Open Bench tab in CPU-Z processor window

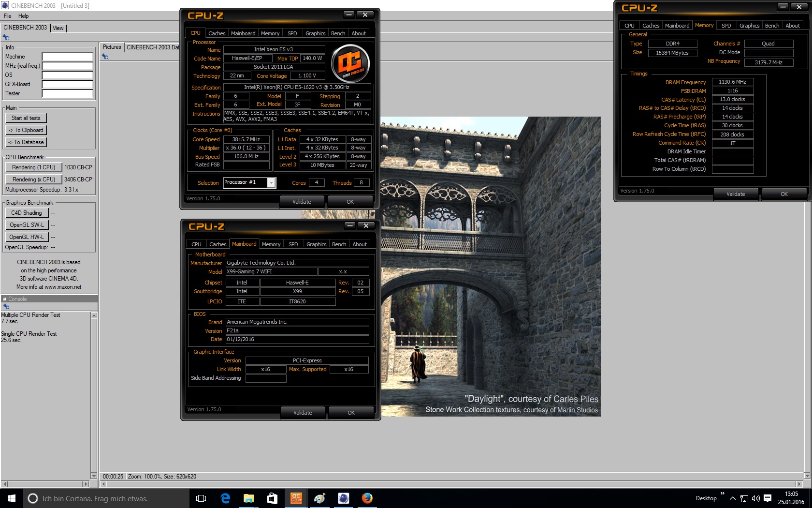pos(338,33)
